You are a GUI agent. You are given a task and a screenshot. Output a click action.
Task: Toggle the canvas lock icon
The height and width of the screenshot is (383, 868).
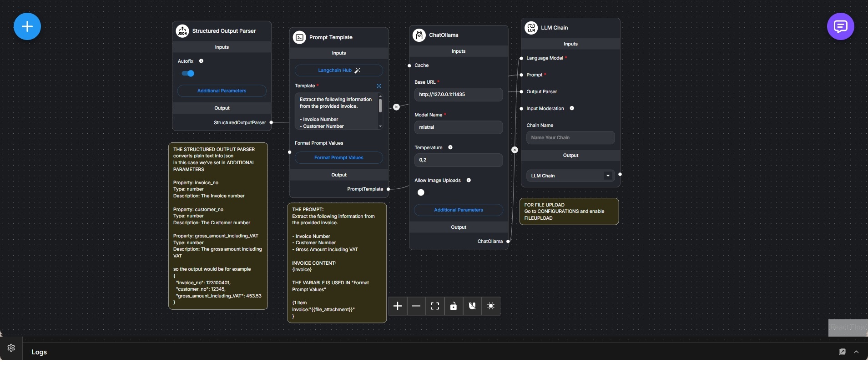pos(454,306)
